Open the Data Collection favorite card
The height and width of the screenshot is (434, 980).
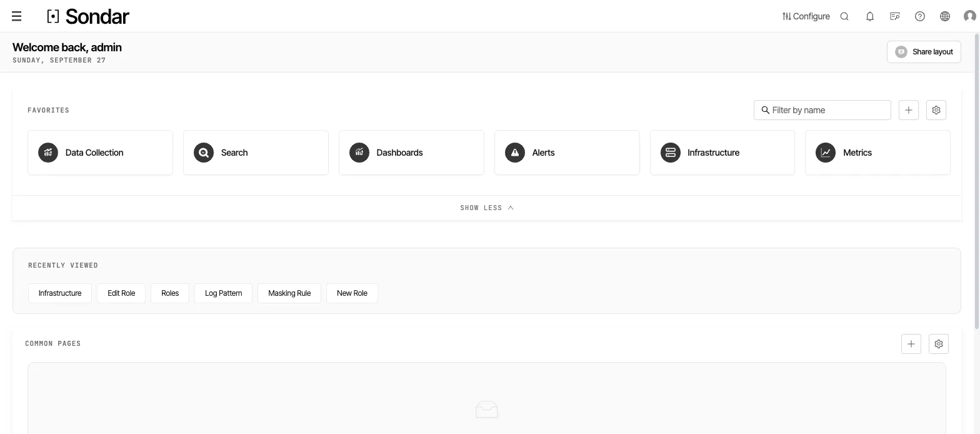click(100, 153)
